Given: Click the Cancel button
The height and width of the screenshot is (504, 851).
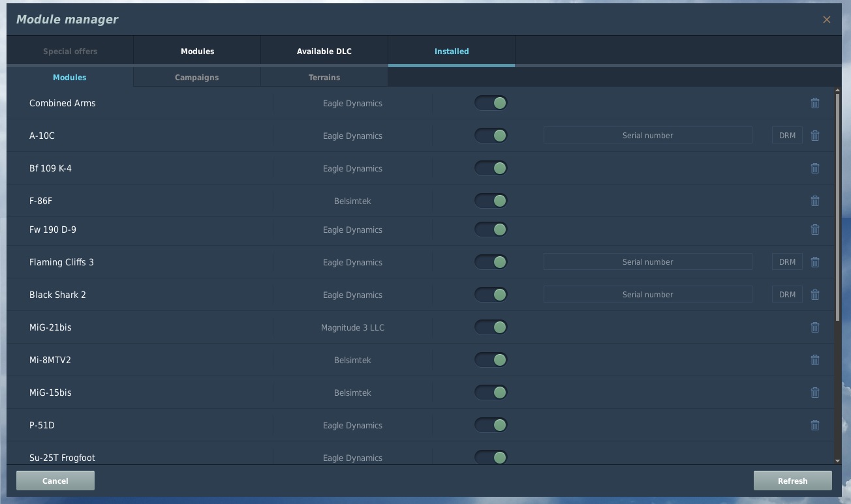Looking at the screenshot, I should (55, 481).
